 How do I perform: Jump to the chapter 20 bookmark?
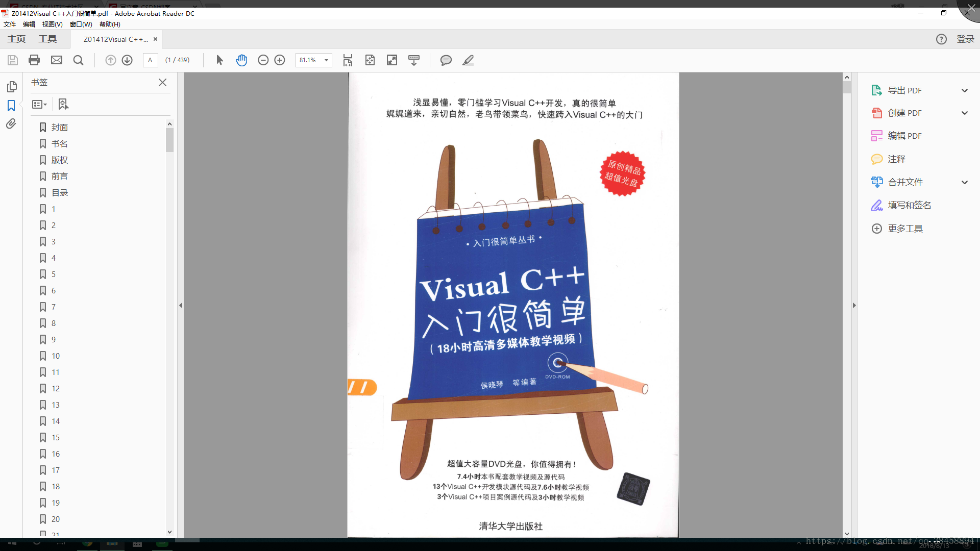56,519
